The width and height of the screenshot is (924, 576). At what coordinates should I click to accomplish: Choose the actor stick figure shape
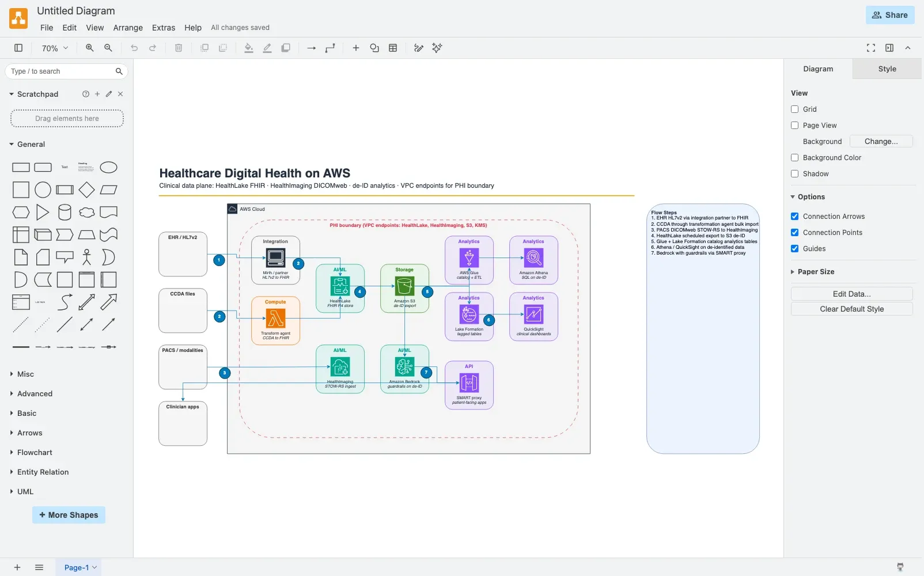tap(86, 257)
